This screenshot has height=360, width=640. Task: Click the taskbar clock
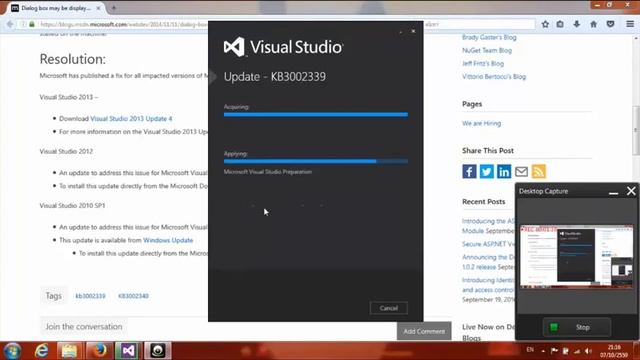[614, 351]
